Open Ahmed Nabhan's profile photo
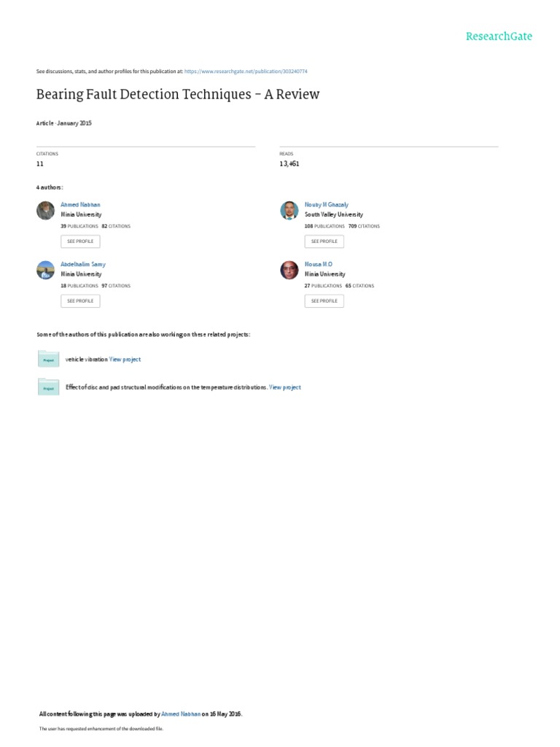Image resolution: width=560 pixels, height=747 pixels. click(x=45, y=210)
